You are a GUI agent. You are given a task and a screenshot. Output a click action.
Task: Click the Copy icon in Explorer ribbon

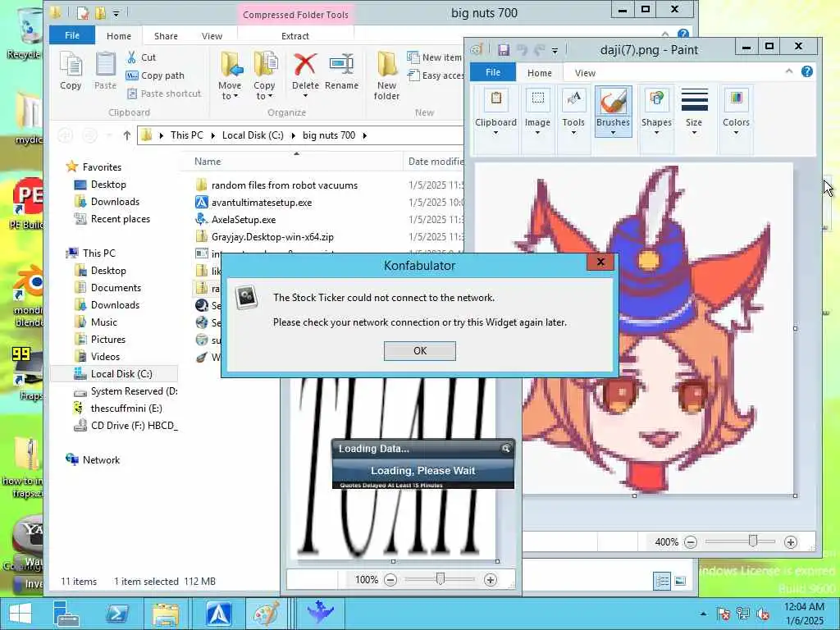(x=71, y=66)
